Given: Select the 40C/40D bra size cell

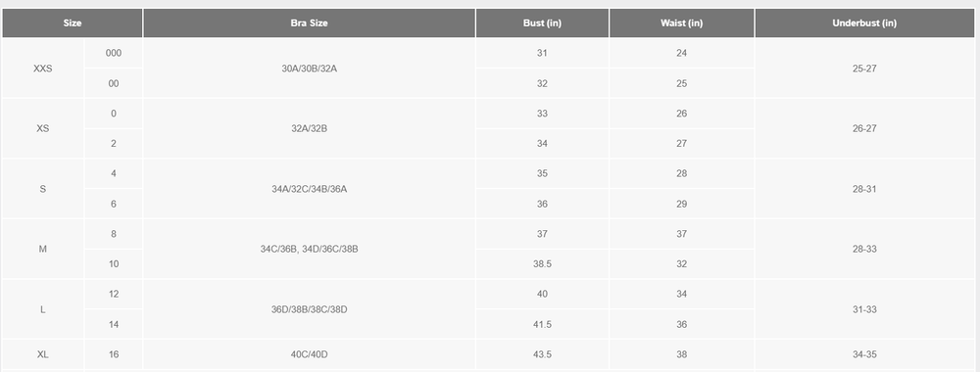Looking at the screenshot, I should pyautogui.click(x=310, y=354).
